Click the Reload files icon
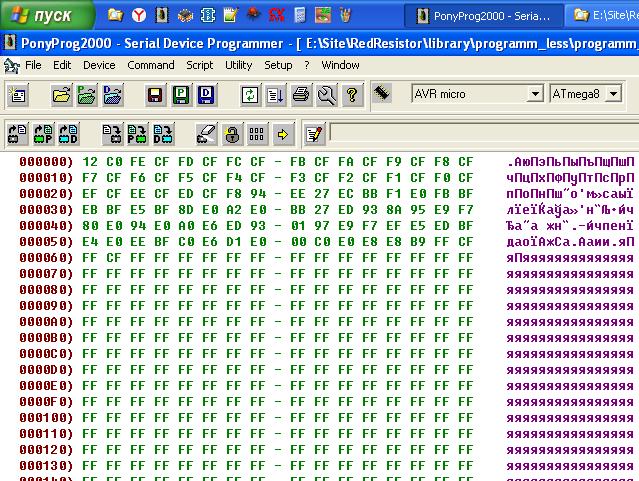 [x=250, y=95]
